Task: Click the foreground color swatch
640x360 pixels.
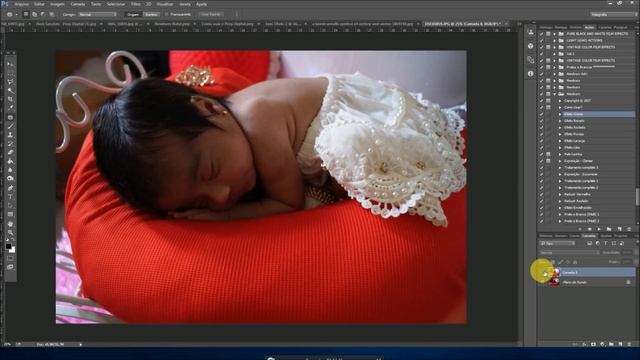Action: (9, 247)
